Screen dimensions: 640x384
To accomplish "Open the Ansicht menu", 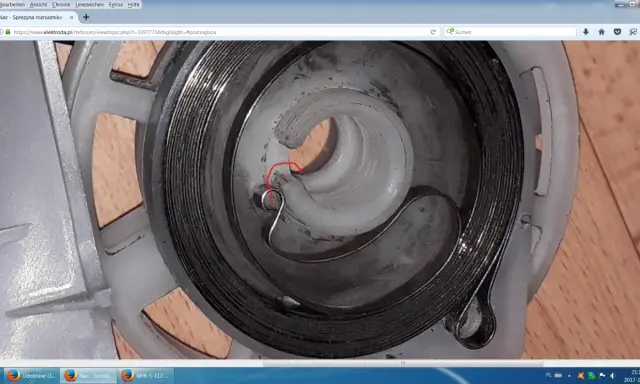I will click(38, 4).
